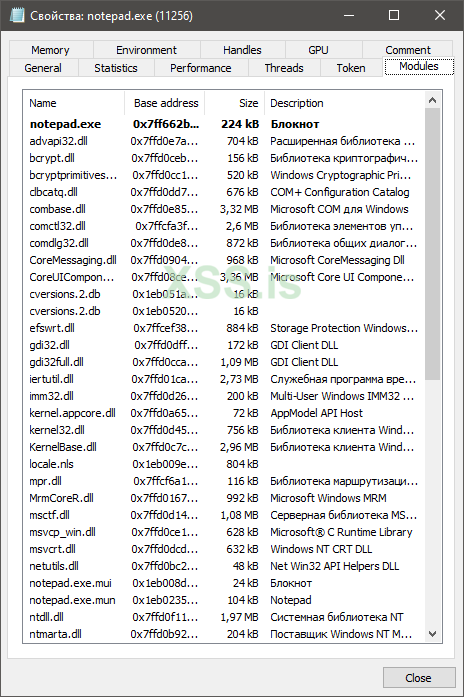
Task: Click the Microsoft Windows MRM description
Action: 328,498
